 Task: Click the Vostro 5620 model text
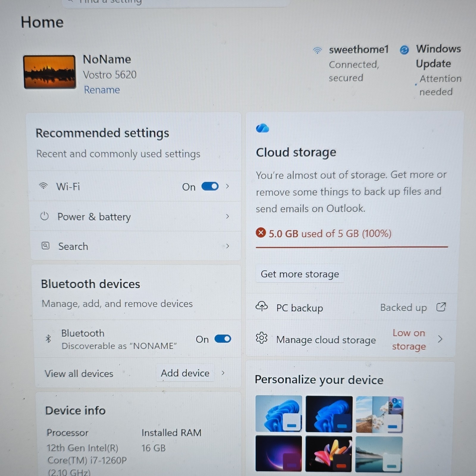click(x=110, y=75)
